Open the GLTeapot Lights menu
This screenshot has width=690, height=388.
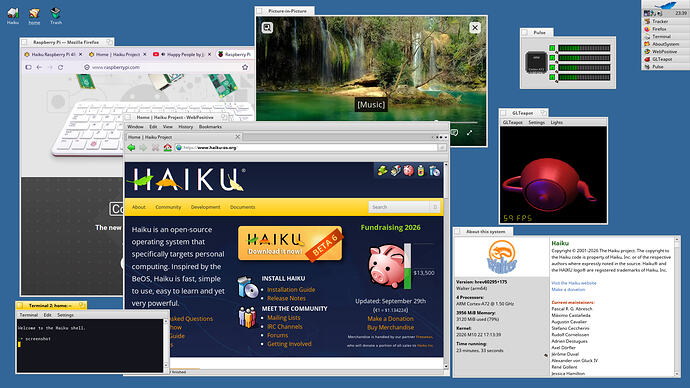[557, 122]
